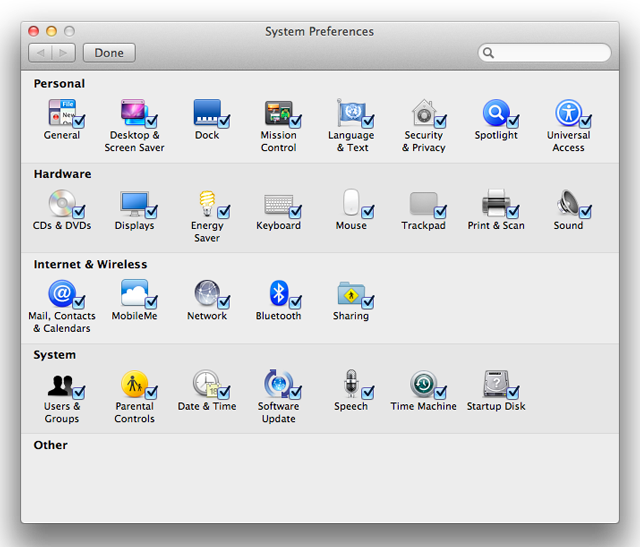The height and width of the screenshot is (547, 640).
Task: Uncheck the Sound pane checkbox
Action: point(585,211)
